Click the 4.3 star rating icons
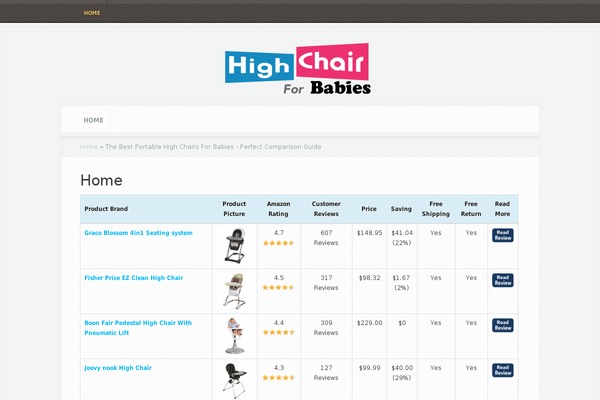This screenshot has height=400, width=600. click(279, 377)
